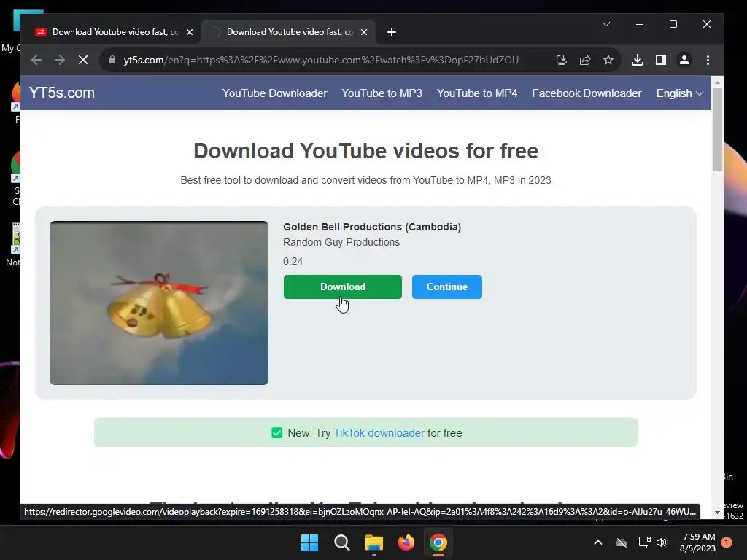Open YouTube to MP4 nav item
747x560 pixels.
coord(477,93)
